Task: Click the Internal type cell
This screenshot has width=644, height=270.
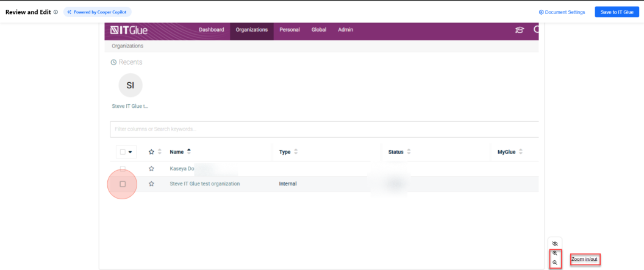Action: point(287,184)
